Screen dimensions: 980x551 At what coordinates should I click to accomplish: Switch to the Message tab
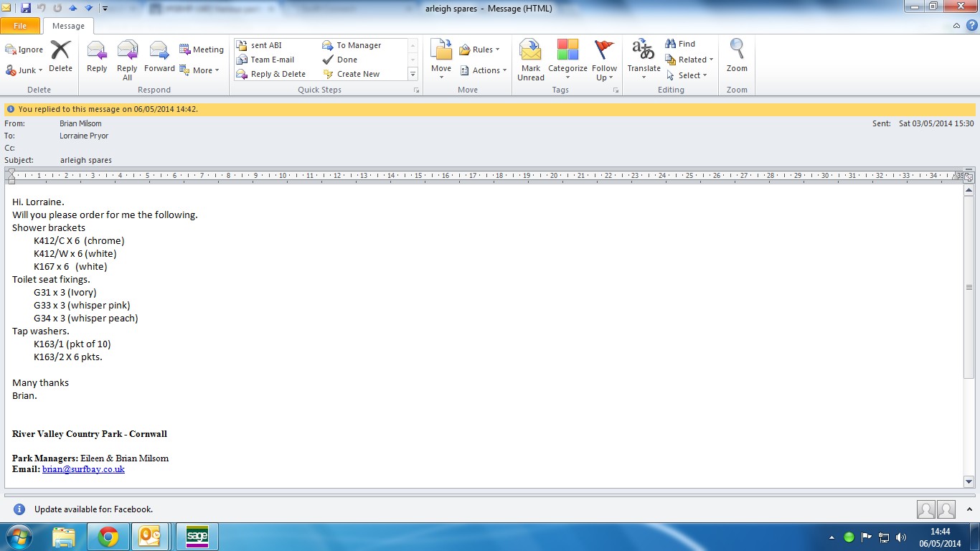pyautogui.click(x=68, y=26)
